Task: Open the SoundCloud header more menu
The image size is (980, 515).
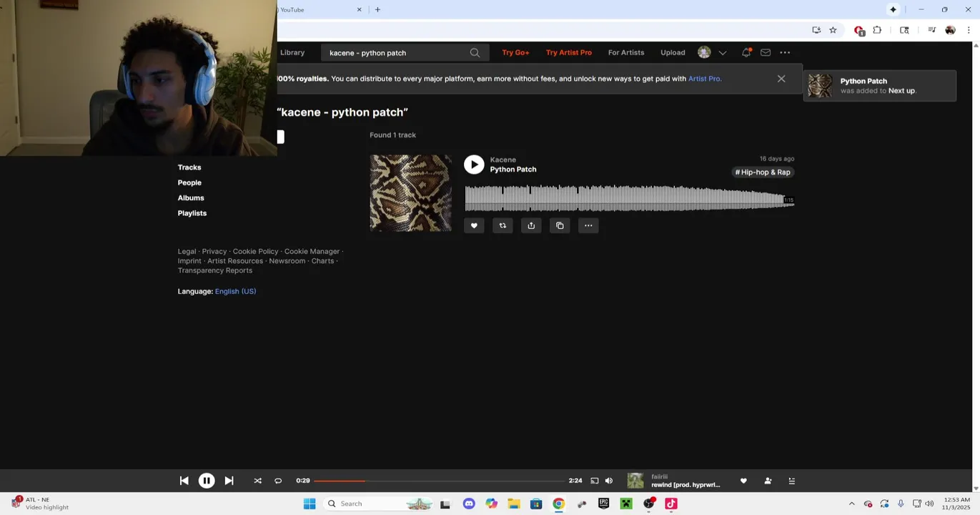Action: [785, 52]
